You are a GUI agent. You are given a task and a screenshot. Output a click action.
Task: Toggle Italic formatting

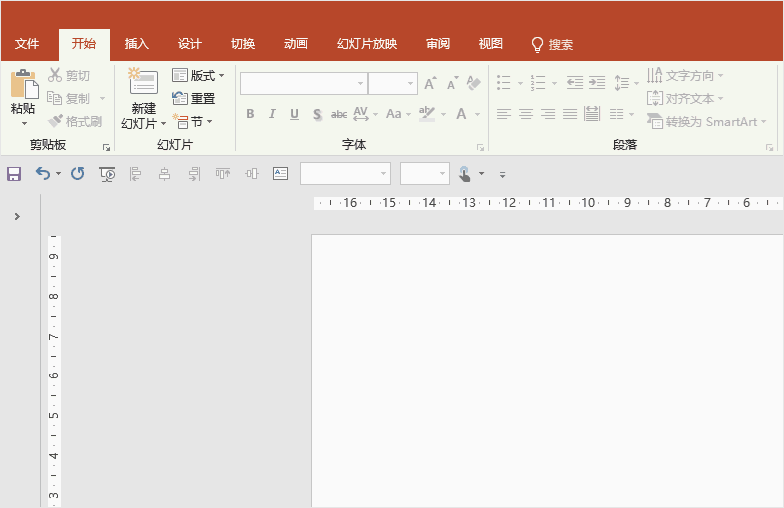pyautogui.click(x=272, y=114)
